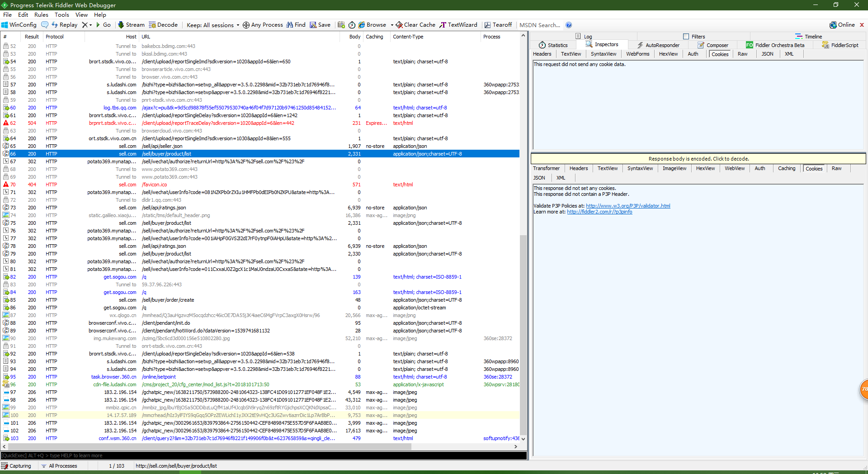Toggle Stream mode in toolbar
This screenshot has height=474, width=868.
[x=131, y=25]
